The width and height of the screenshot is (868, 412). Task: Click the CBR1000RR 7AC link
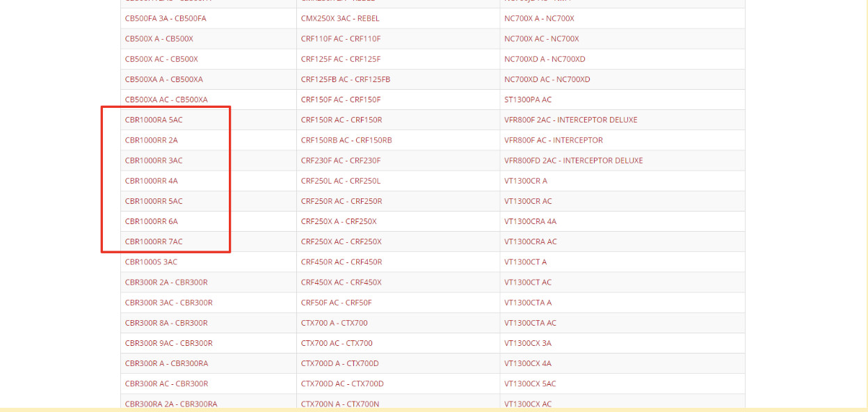(x=154, y=241)
